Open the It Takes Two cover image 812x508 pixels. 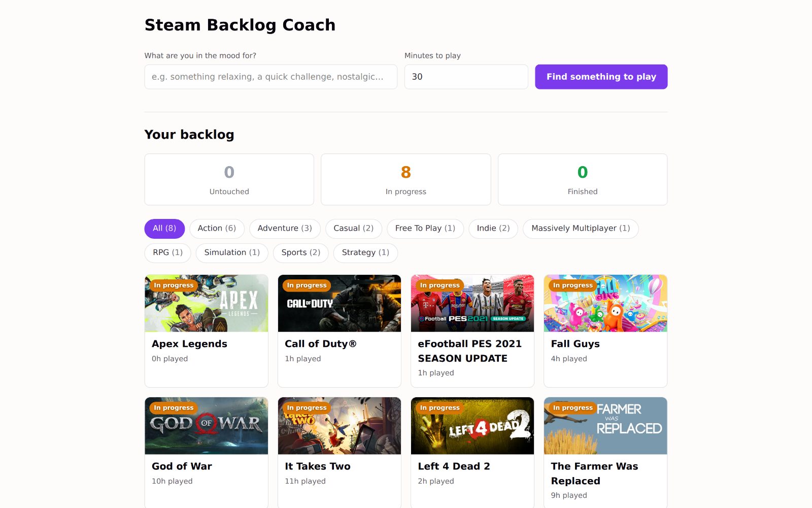point(340,426)
